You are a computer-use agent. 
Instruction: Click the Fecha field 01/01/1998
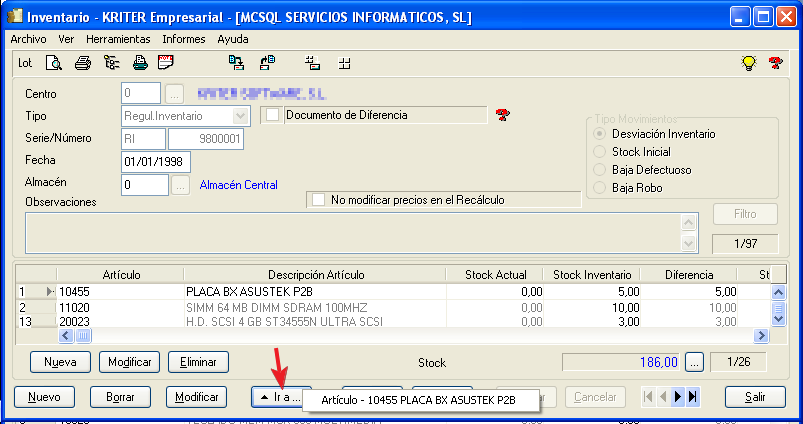[x=156, y=162]
